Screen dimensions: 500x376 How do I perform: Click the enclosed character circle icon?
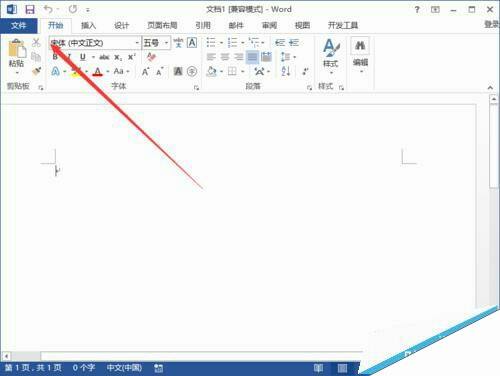tap(192, 71)
